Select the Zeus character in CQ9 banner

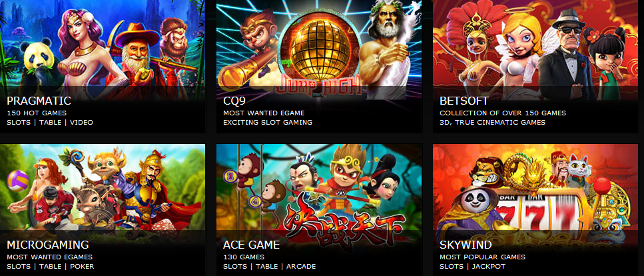point(388,49)
